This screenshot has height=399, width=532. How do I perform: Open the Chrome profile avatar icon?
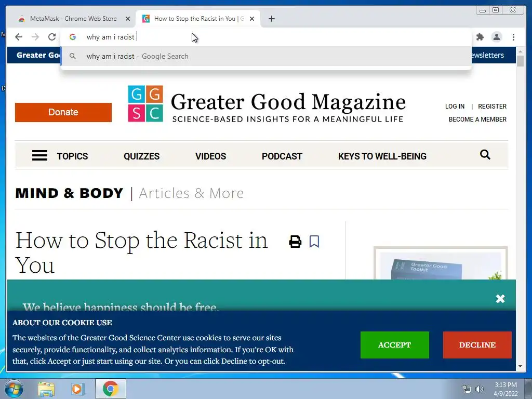pyautogui.click(x=496, y=37)
